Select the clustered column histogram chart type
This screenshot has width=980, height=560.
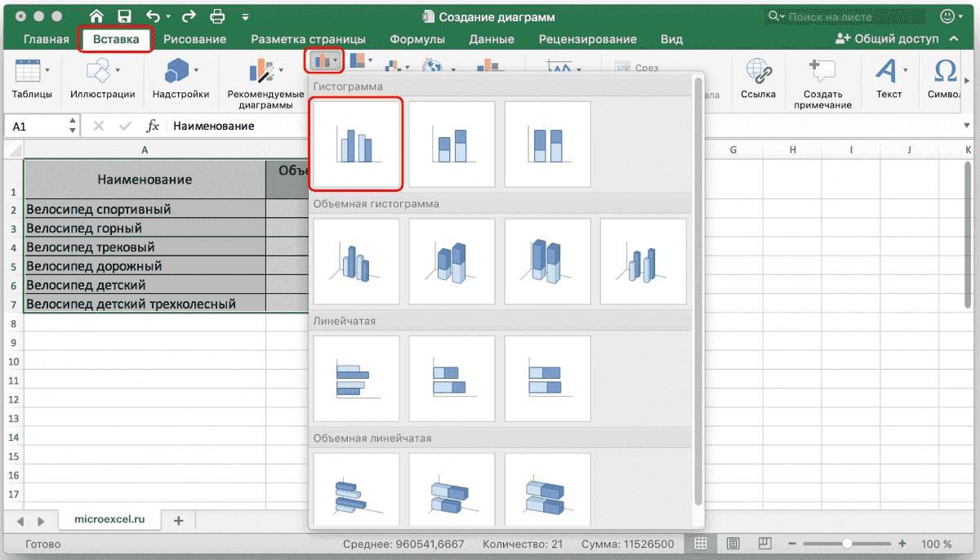click(x=355, y=144)
